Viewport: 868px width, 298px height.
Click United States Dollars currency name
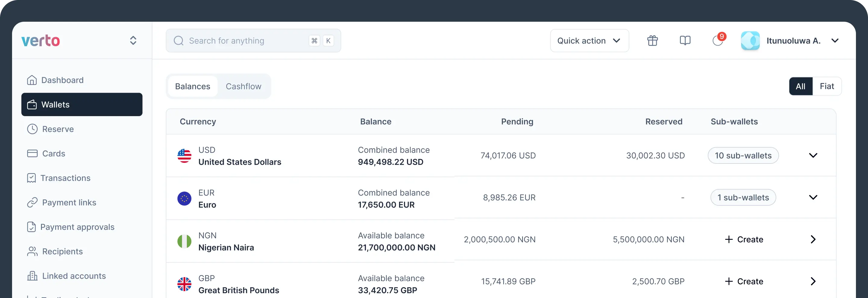click(x=240, y=162)
